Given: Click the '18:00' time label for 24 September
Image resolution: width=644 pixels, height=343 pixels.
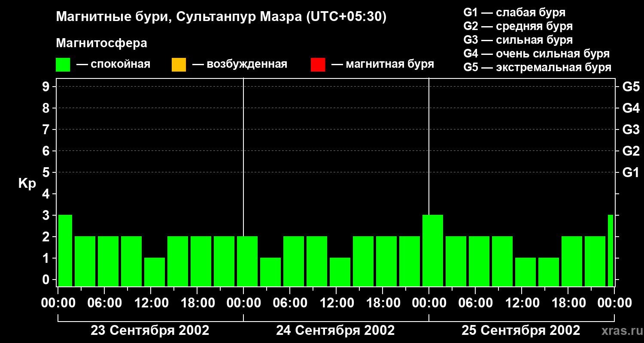Looking at the screenshot, I should [383, 303].
